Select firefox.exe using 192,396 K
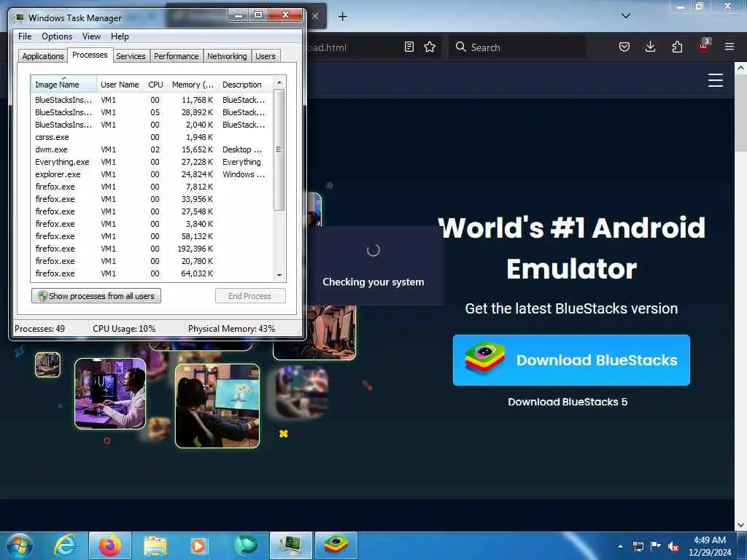This screenshot has width=747, height=560. (152, 249)
